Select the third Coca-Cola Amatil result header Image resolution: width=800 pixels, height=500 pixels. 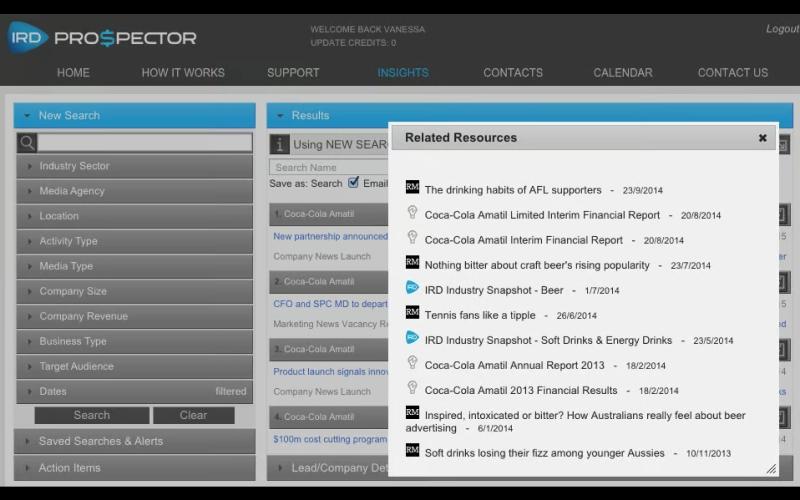click(329, 349)
